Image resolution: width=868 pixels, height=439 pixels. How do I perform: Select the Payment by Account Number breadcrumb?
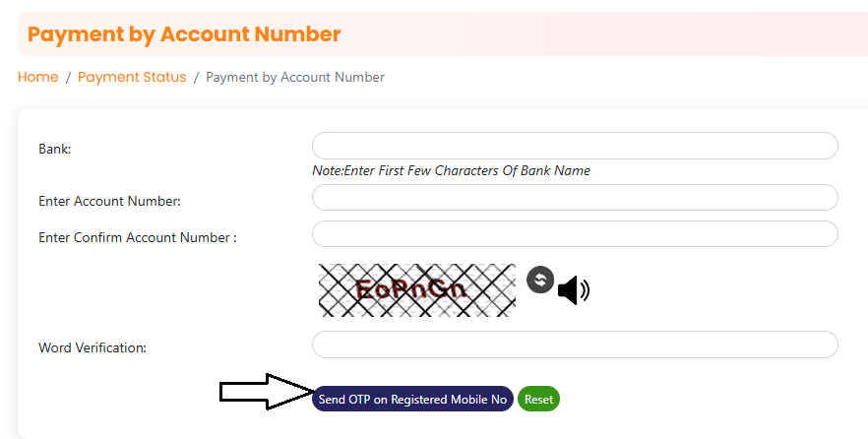[x=295, y=77]
